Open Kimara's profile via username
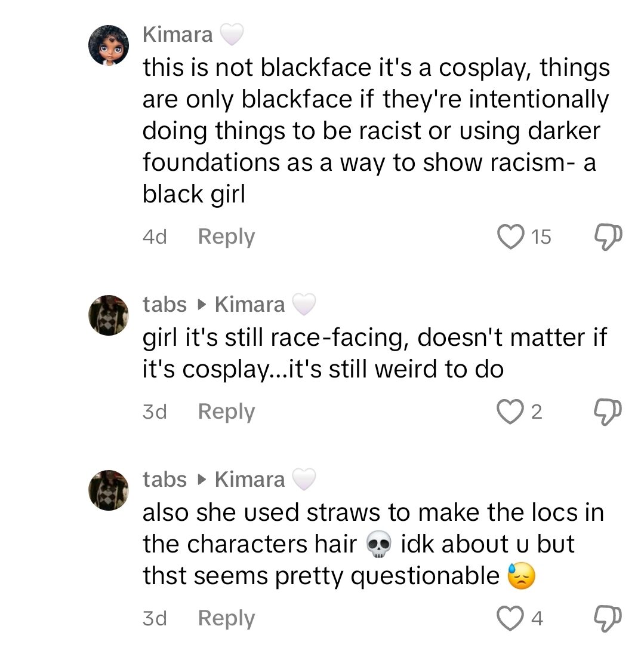This screenshot has width=644, height=660. tap(177, 34)
